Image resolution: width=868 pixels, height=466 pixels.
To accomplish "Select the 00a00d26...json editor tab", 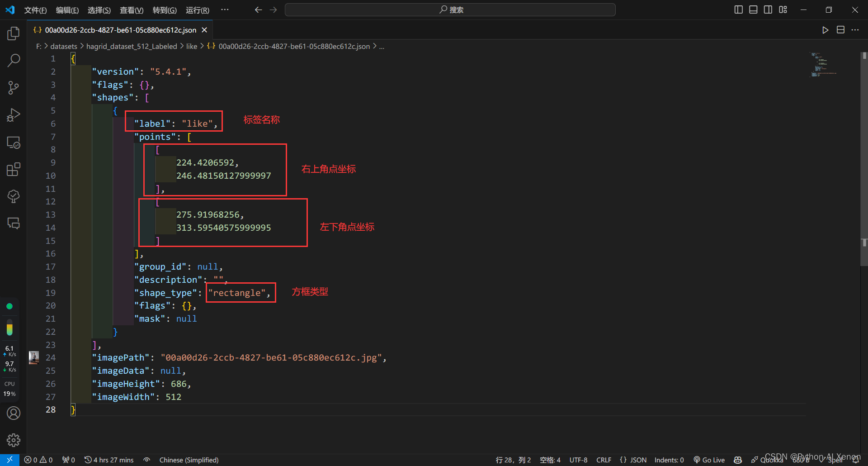I will point(120,30).
